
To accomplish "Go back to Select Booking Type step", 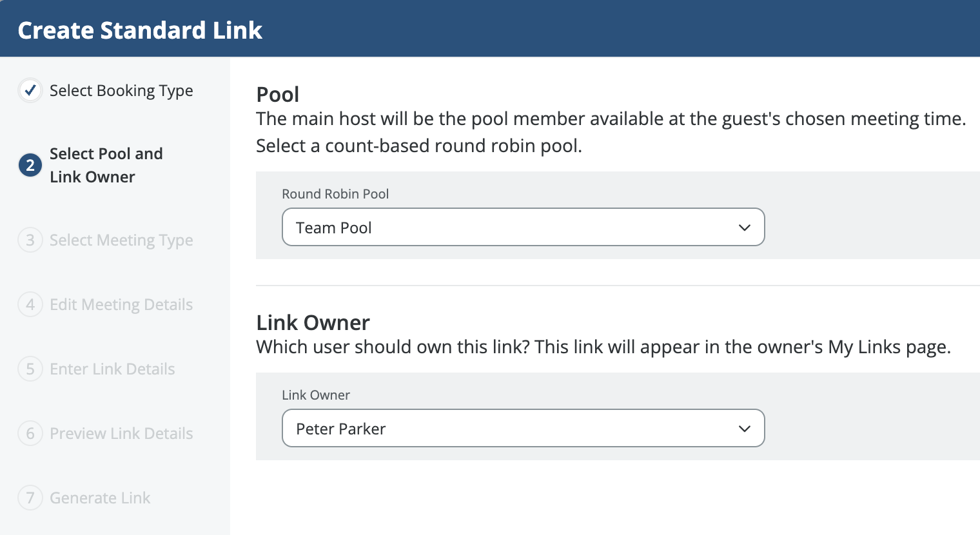I will pos(121,91).
